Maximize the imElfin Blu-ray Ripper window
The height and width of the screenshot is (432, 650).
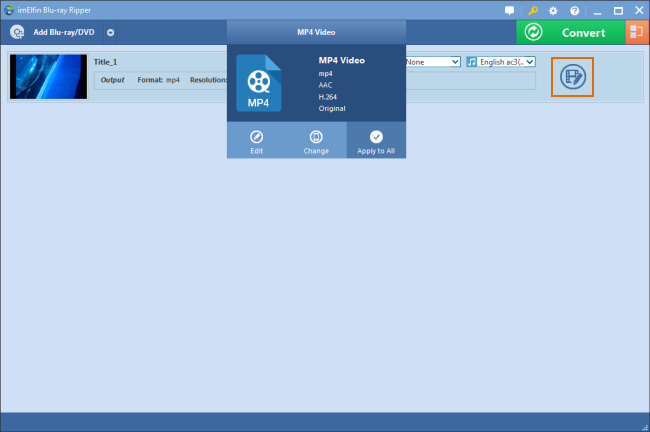coord(618,11)
